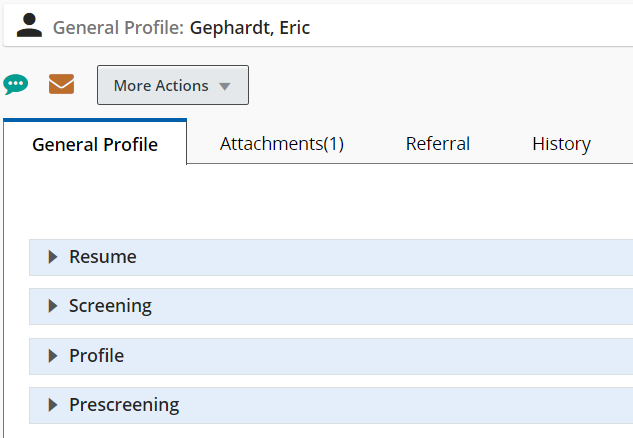This screenshot has height=438, width=633.
Task: Expand Resume using its triangle arrow
Action: 53,257
